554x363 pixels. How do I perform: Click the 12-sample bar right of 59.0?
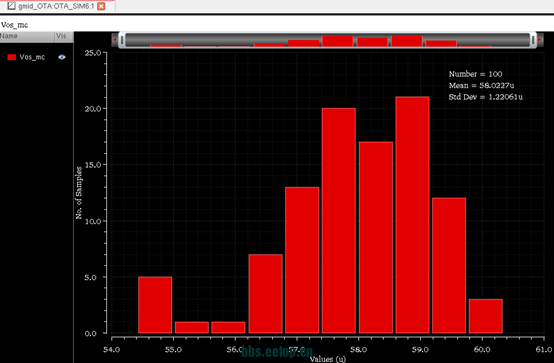(x=449, y=265)
